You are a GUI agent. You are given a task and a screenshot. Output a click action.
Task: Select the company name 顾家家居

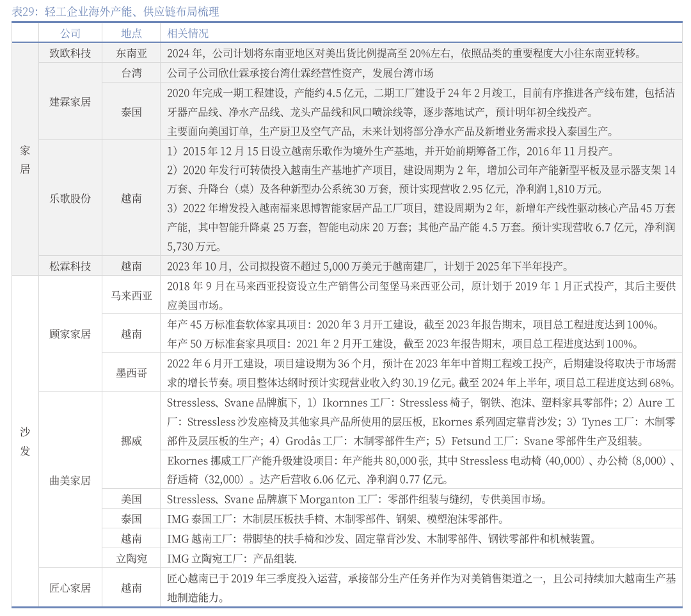pyautogui.click(x=70, y=334)
